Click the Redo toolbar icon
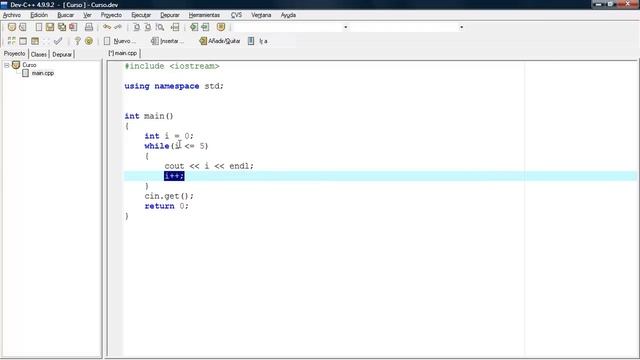 tap(118, 27)
